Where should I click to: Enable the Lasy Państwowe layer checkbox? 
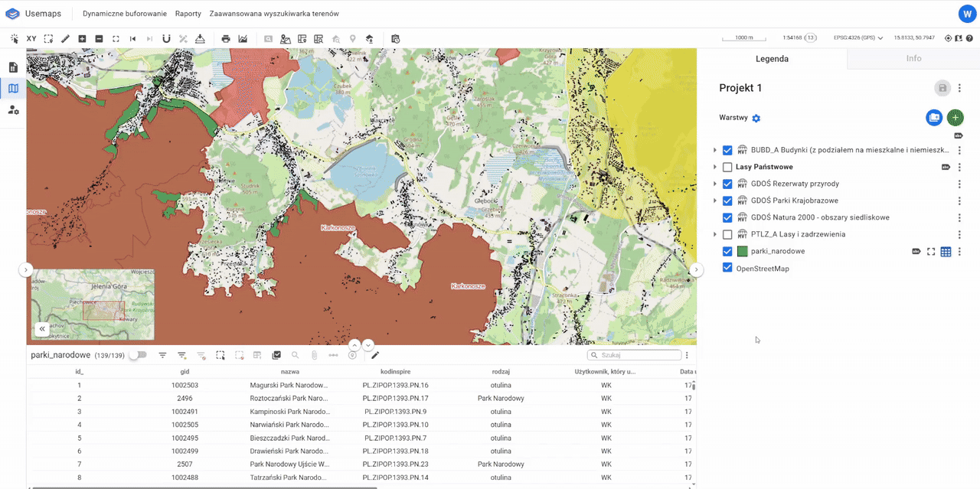coord(727,168)
